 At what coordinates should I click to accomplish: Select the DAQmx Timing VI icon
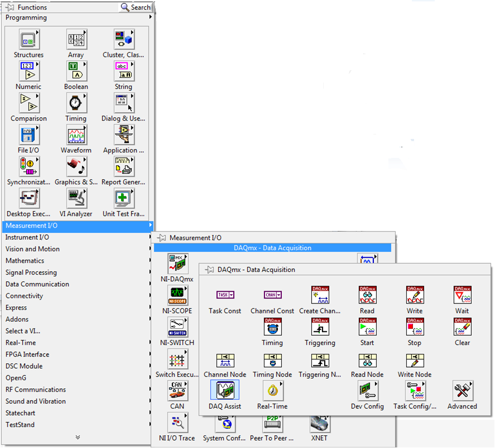[x=273, y=327]
